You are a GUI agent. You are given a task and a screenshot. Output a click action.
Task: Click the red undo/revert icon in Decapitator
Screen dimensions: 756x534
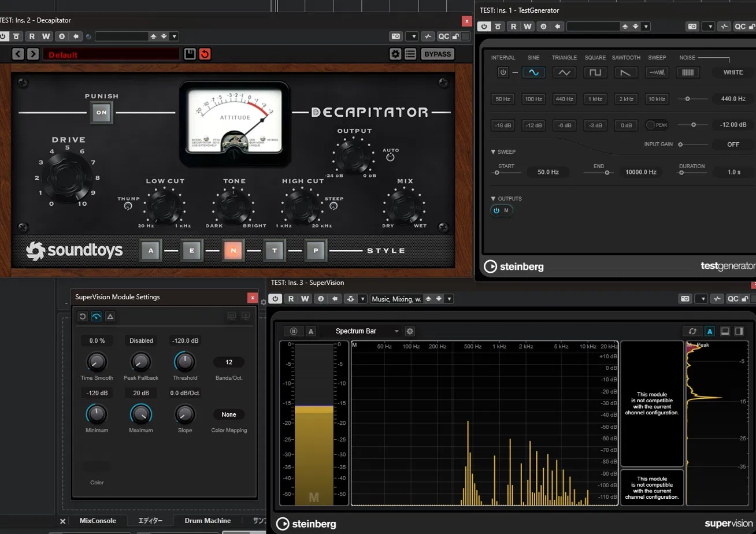tap(205, 54)
